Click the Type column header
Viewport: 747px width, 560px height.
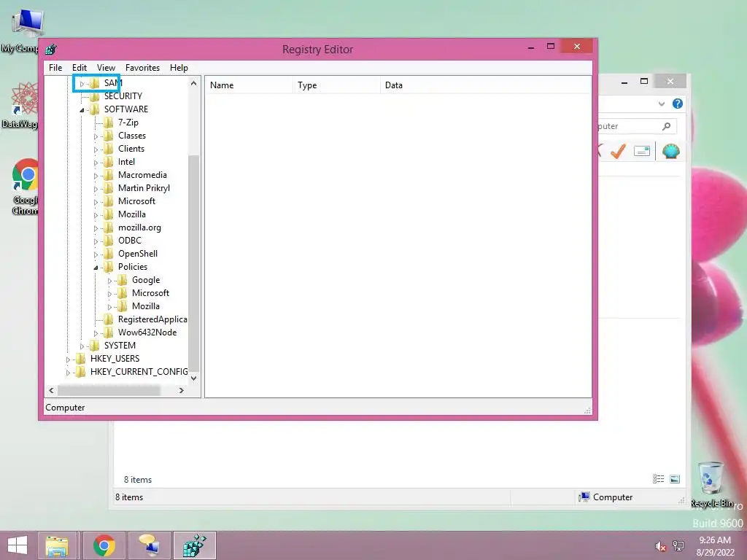click(336, 85)
